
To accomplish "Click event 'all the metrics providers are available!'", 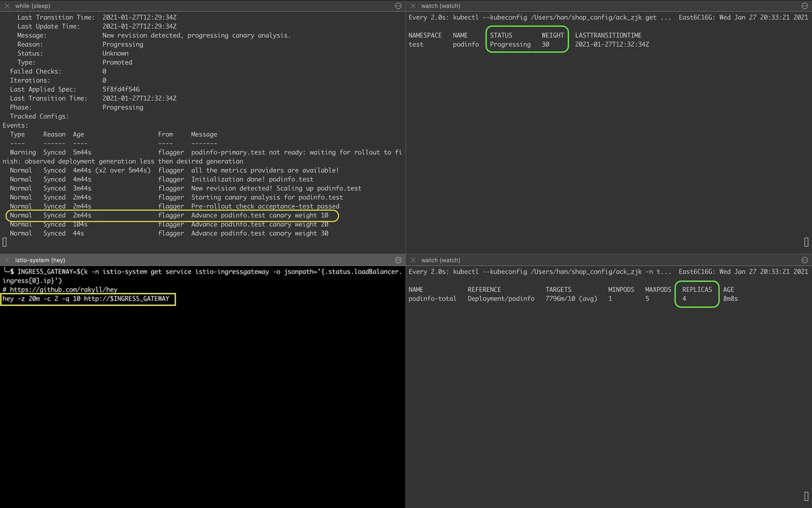I will (x=265, y=171).
